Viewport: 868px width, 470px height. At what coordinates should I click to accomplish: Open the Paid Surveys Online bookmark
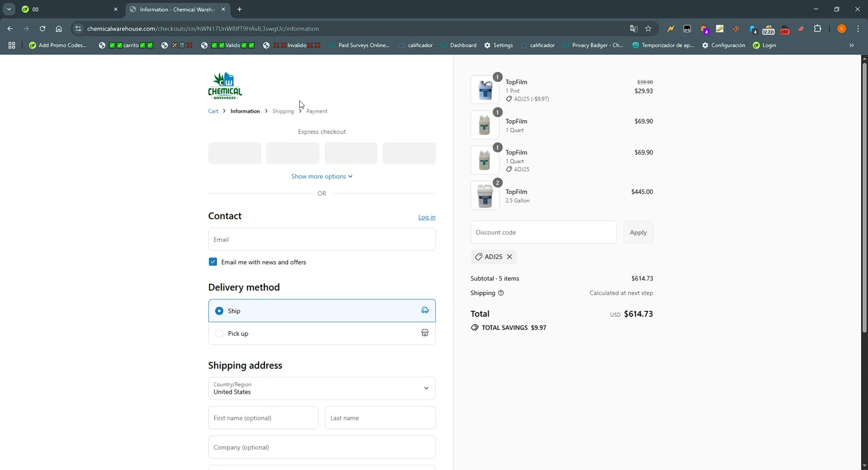[x=359, y=45]
